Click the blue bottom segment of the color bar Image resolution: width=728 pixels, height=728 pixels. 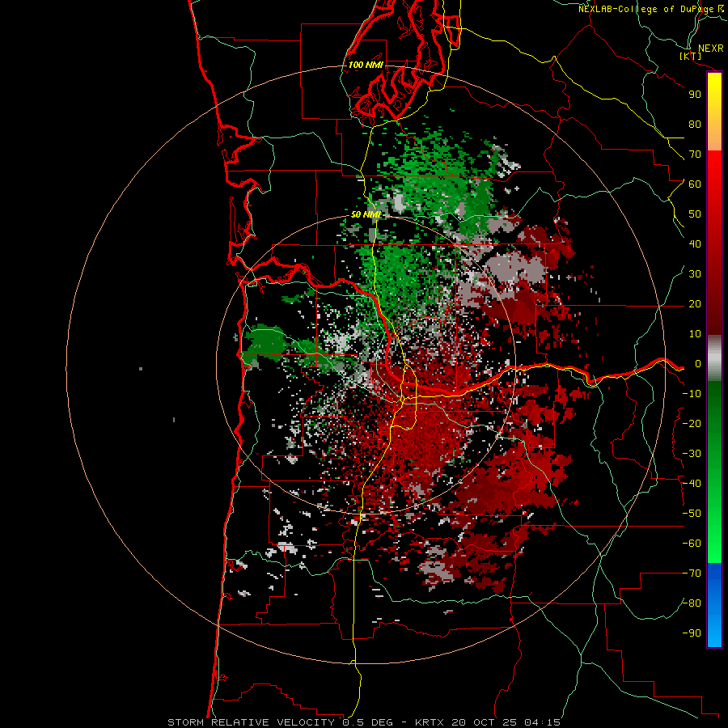tap(714, 605)
